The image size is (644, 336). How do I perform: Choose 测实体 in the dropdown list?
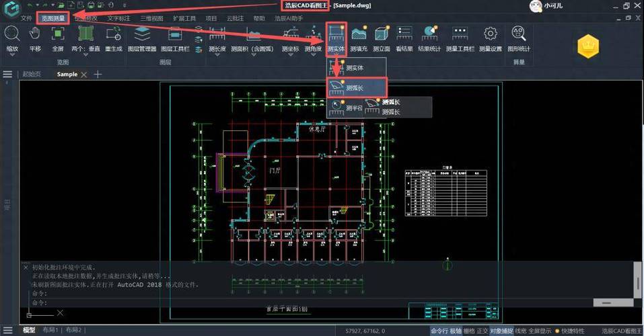[x=357, y=68]
